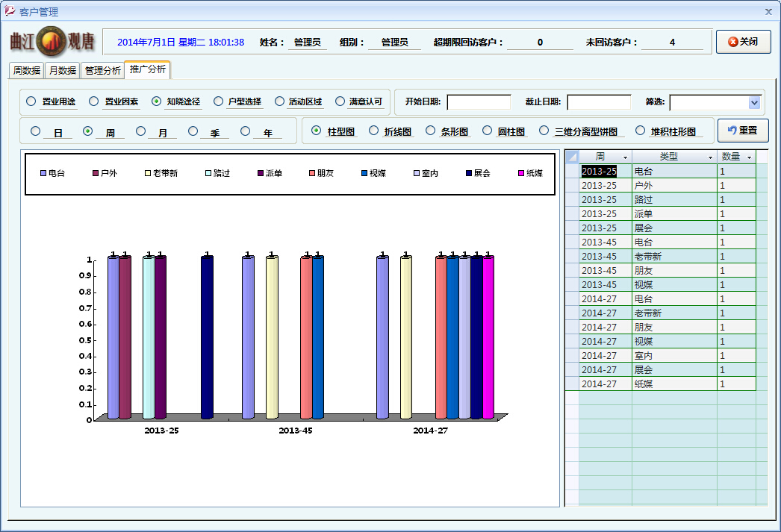
Task: Click the 超期限回访客户 count value 0
Action: click(540, 43)
